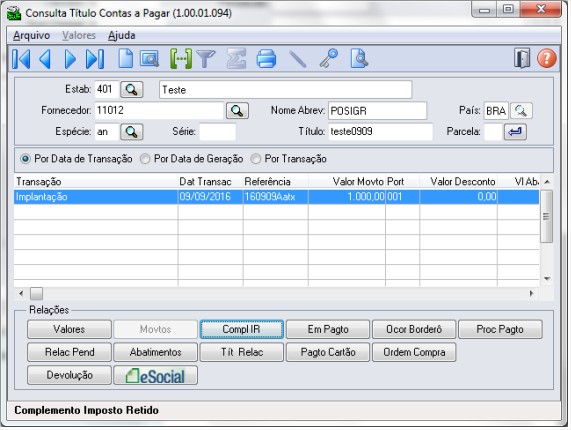Click horizontal scrollbar right arrow
The height and width of the screenshot is (430, 571).
tap(531, 293)
